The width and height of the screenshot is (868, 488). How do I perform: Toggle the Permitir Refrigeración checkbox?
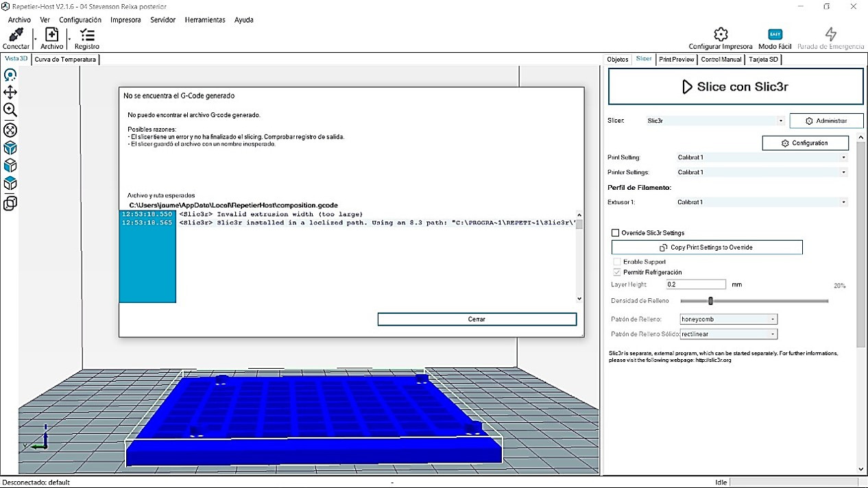[617, 272]
